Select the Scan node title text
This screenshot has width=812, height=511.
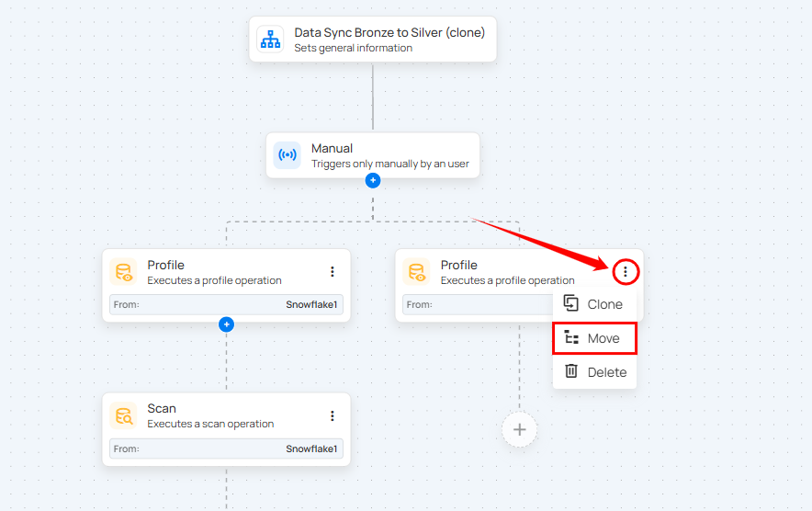[162, 408]
